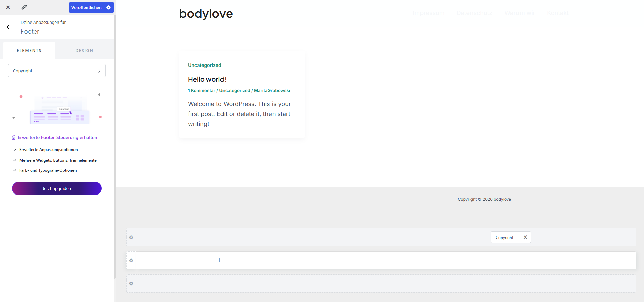Click the 1 Kommentar link

pos(202,91)
